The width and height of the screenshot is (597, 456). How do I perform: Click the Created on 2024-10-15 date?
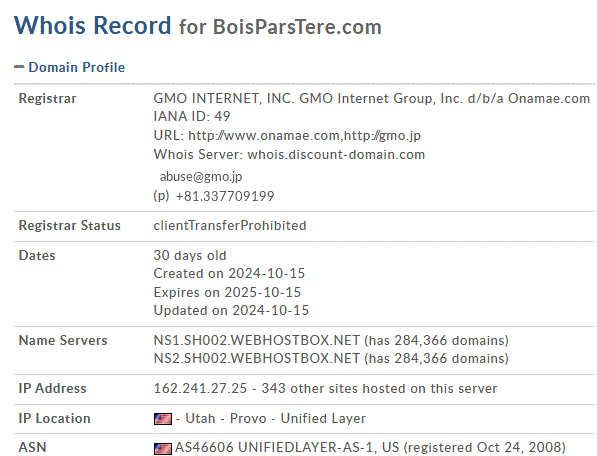pyautogui.click(x=229, y=274)
